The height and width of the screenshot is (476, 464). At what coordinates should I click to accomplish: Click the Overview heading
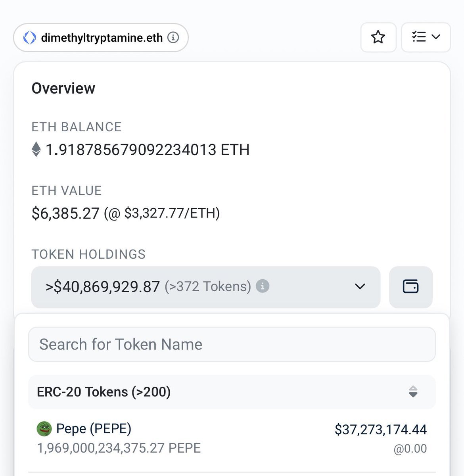[x=63, y=88]
